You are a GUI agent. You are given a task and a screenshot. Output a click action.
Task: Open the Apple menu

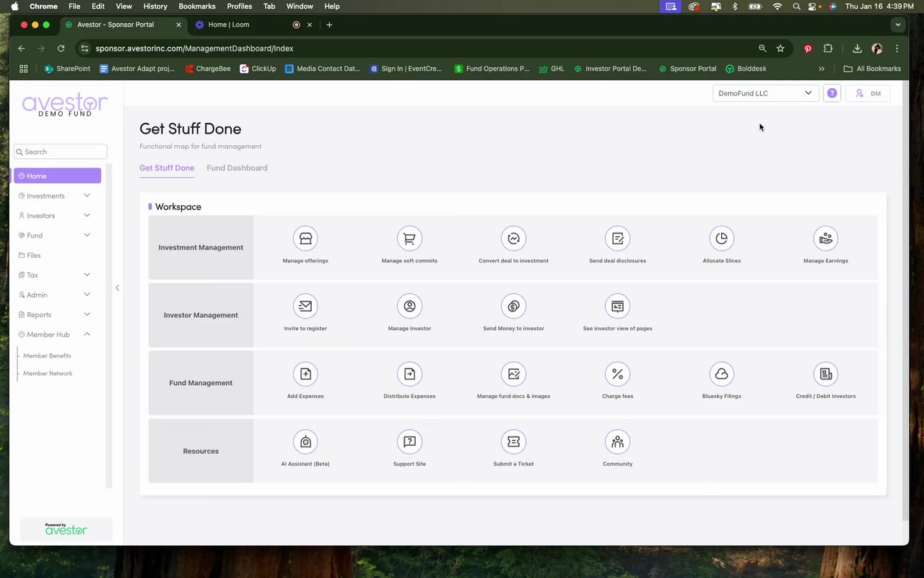pyautogui.click(x=14, y=6)
